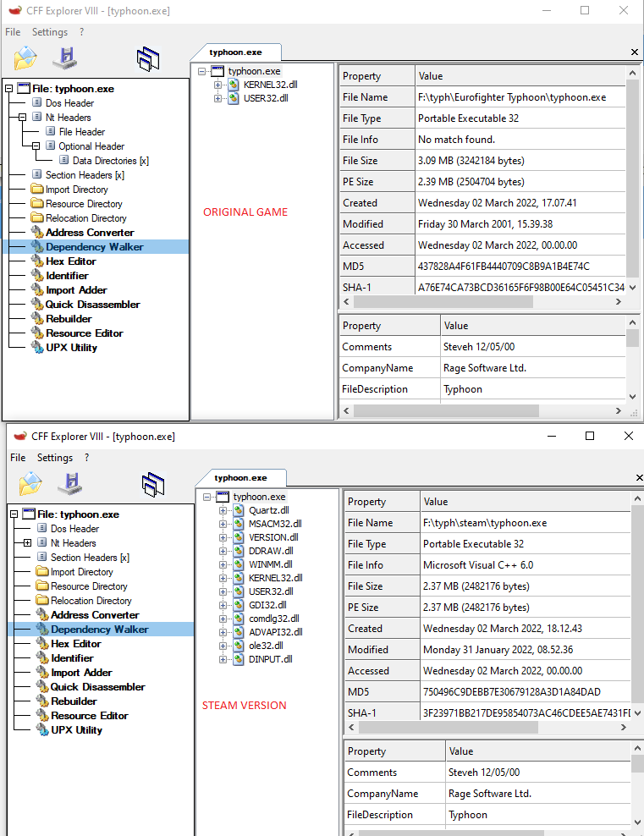Click the cascaded windows icon in the upper toolbar
Image resolution: width=644 pixels, height=836 pixels.
pos(148,58)
